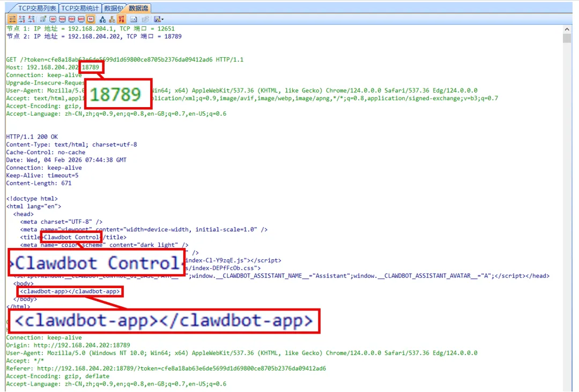Open the 数据包 tab
Viewport: 579px width, 392px height.
tap(113, 8)
